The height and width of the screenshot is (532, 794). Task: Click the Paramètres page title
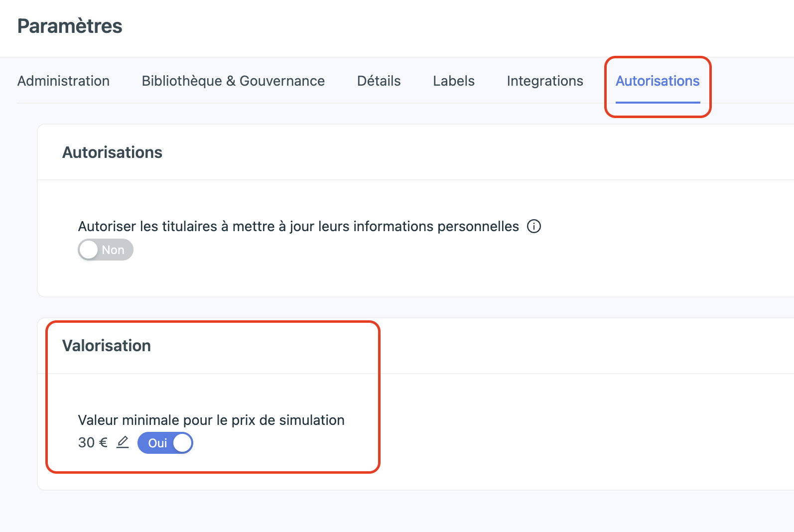70,26
